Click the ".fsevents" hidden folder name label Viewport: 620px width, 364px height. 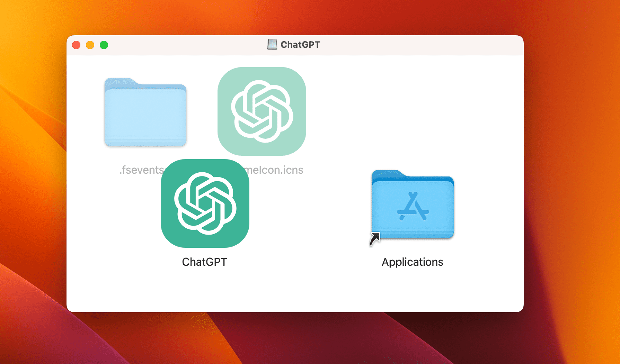[141, 170]
